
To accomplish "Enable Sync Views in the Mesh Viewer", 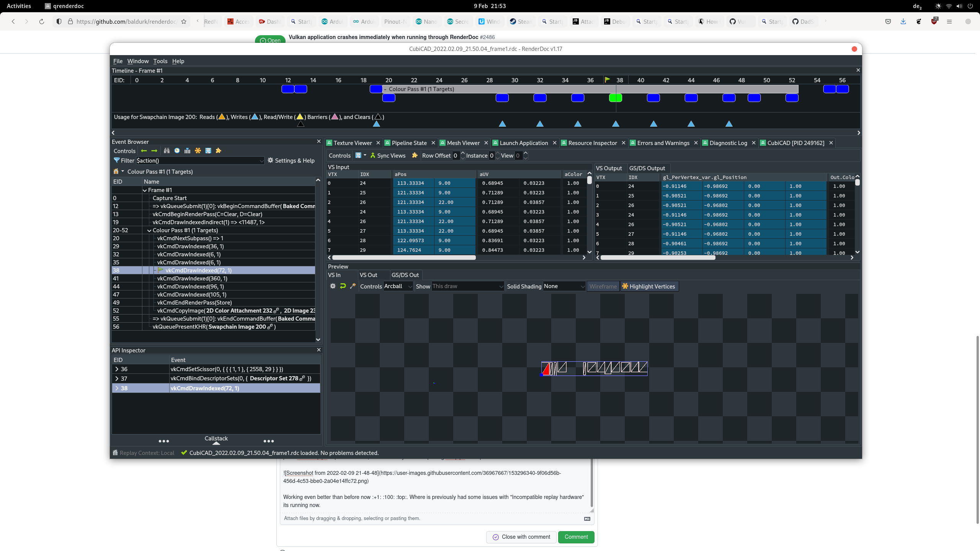I will (x=388, y=156).
